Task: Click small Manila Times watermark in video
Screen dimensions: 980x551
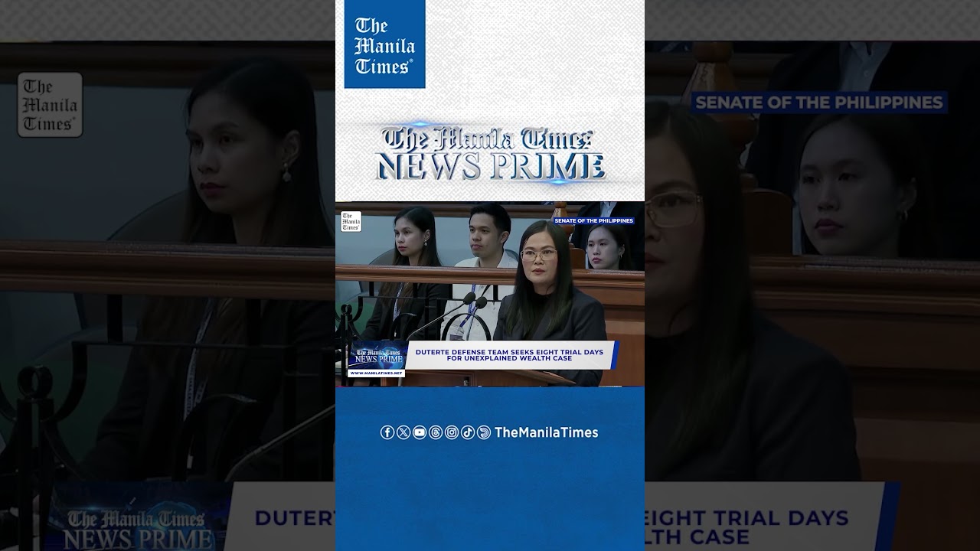Action: [351, 221]
